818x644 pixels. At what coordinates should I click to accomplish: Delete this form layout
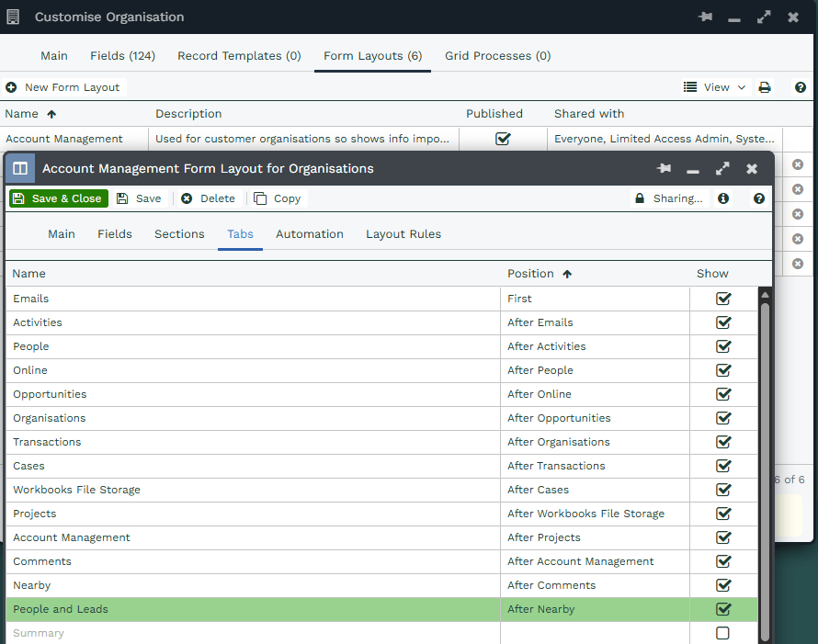tap(208, 198)
